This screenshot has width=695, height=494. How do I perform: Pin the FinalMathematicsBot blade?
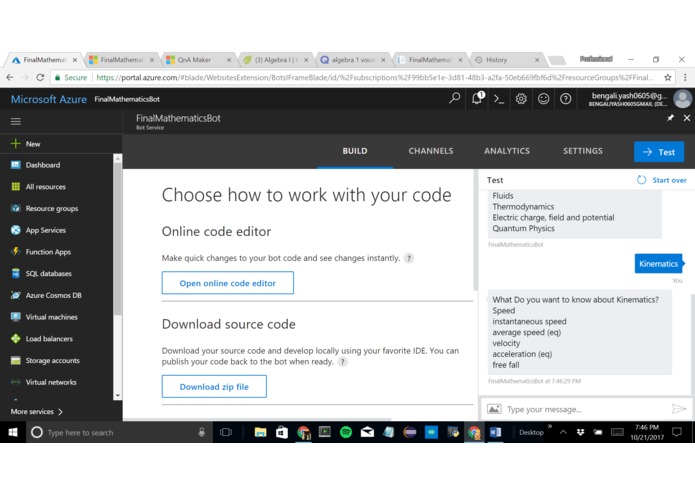pyautogui.click(x=671, y=118)
